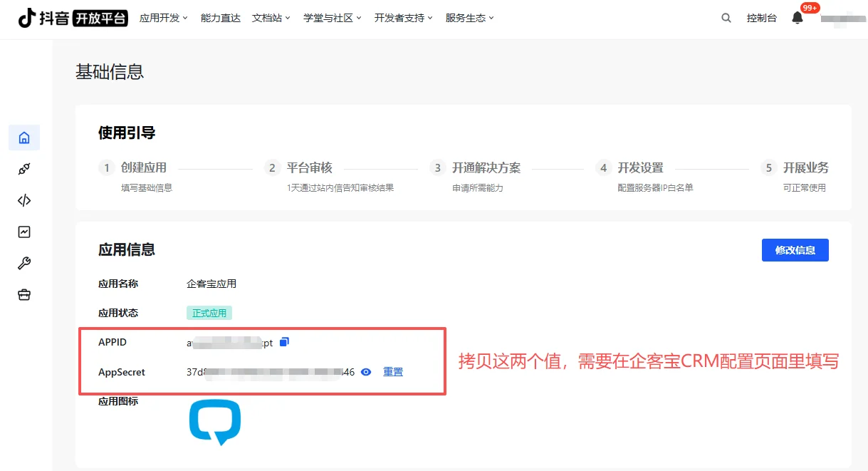
Task: Open the code development sidebar icon
Action: (x=24, y=200)
